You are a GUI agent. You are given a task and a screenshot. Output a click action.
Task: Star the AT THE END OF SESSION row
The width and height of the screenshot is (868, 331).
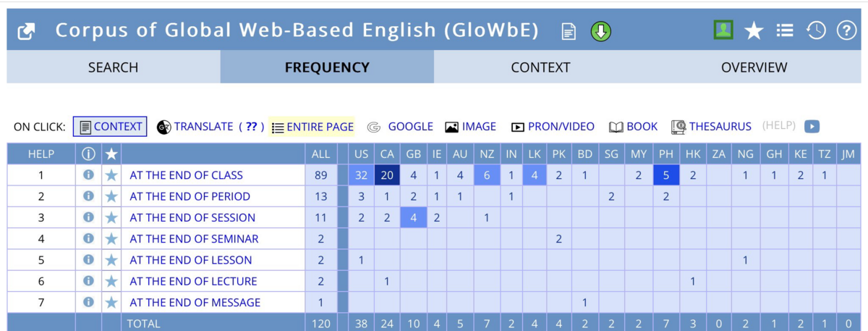111,217
